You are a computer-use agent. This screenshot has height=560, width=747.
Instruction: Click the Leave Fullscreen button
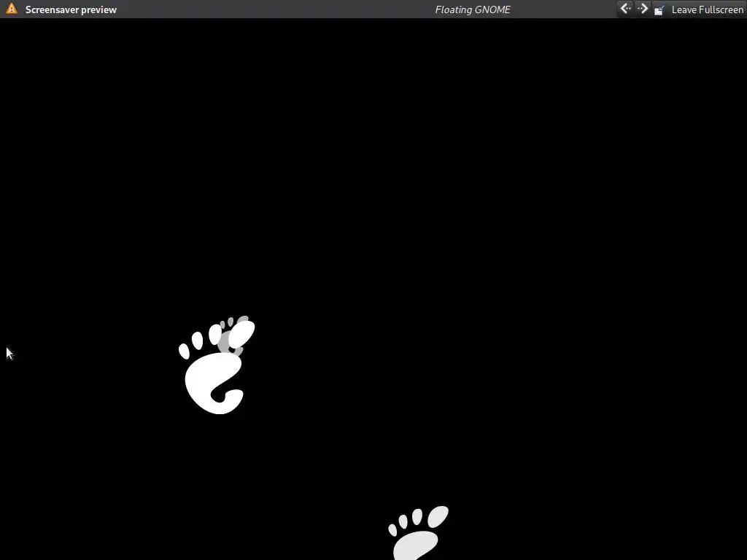(x=699, y=9)
